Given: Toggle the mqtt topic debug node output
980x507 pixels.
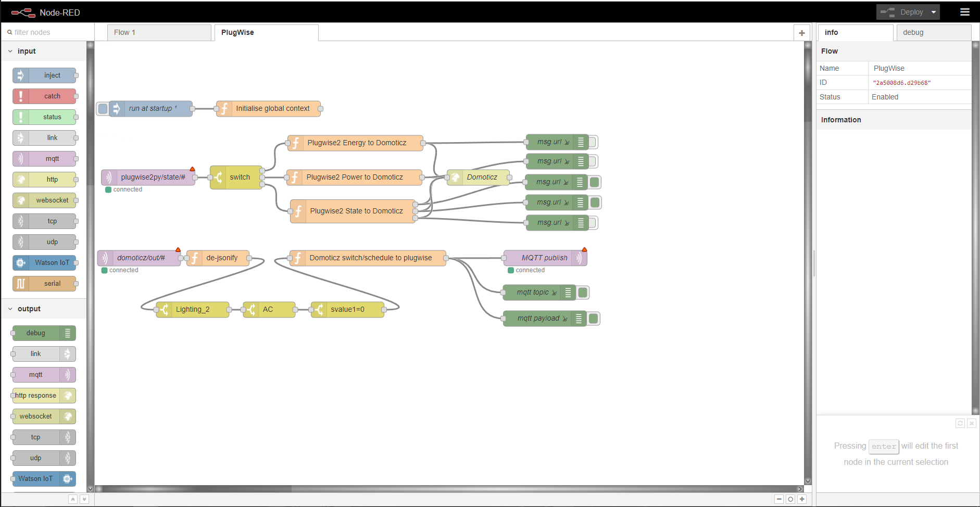Looking at the screenshot, I should [583, 293].
